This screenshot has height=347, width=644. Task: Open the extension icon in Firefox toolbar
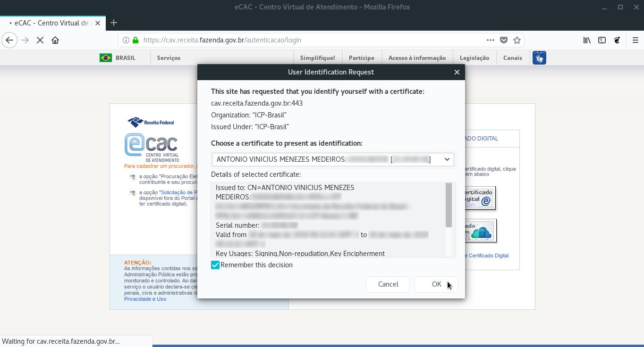[x=617, y=40]
